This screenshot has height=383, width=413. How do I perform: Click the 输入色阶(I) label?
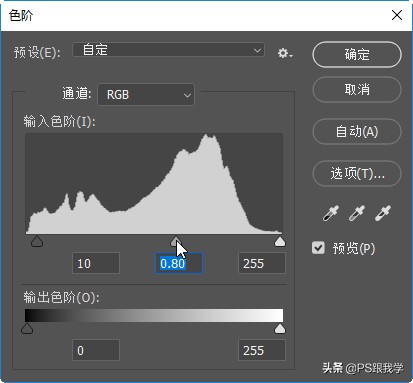pyautogui.click(x=59, y=121)
